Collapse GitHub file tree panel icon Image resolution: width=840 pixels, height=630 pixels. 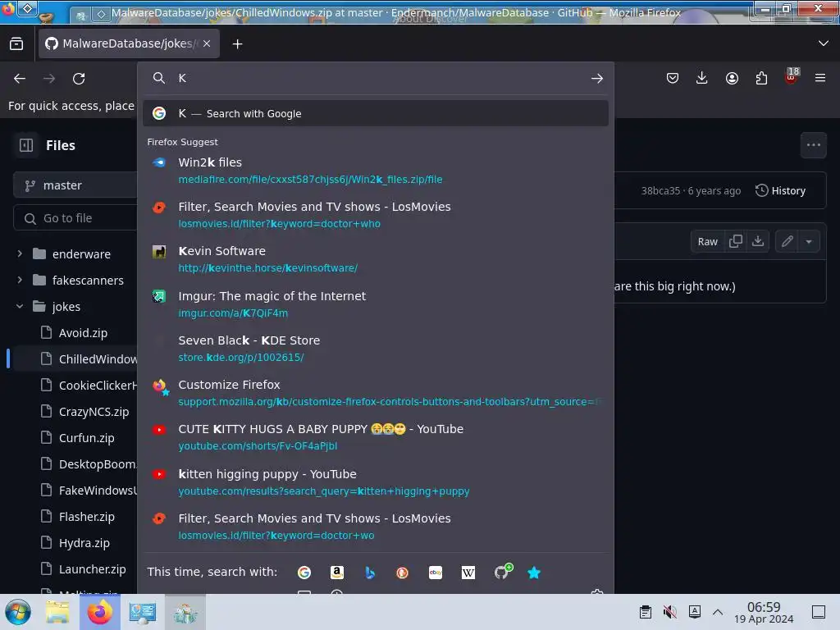pos(26,145)
